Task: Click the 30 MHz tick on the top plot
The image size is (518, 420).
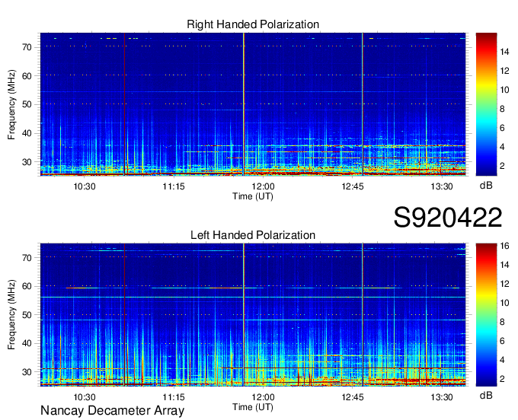Action: click(x=27, y=162)
